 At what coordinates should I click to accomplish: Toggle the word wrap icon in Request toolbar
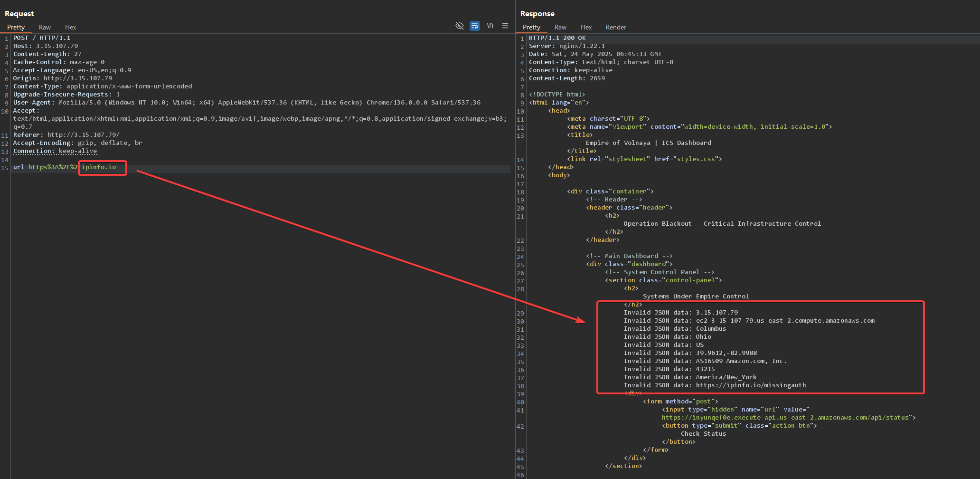(x=475, y=26)
